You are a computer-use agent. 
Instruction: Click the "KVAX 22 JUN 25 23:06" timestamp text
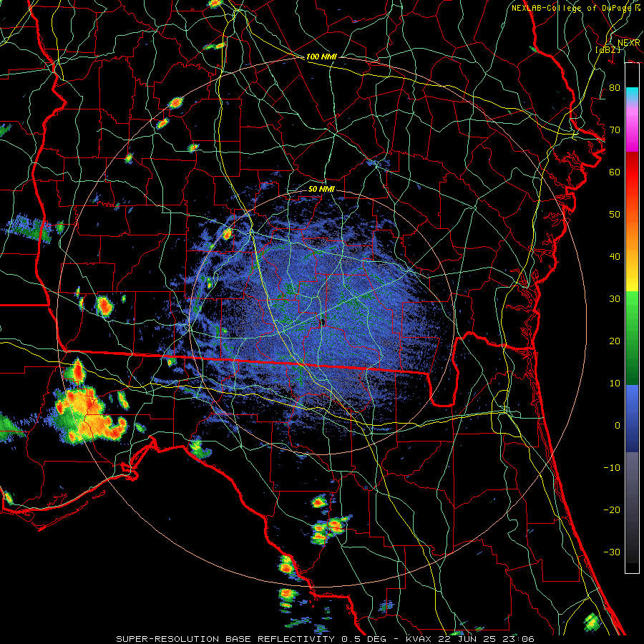(x=470, y=639)
